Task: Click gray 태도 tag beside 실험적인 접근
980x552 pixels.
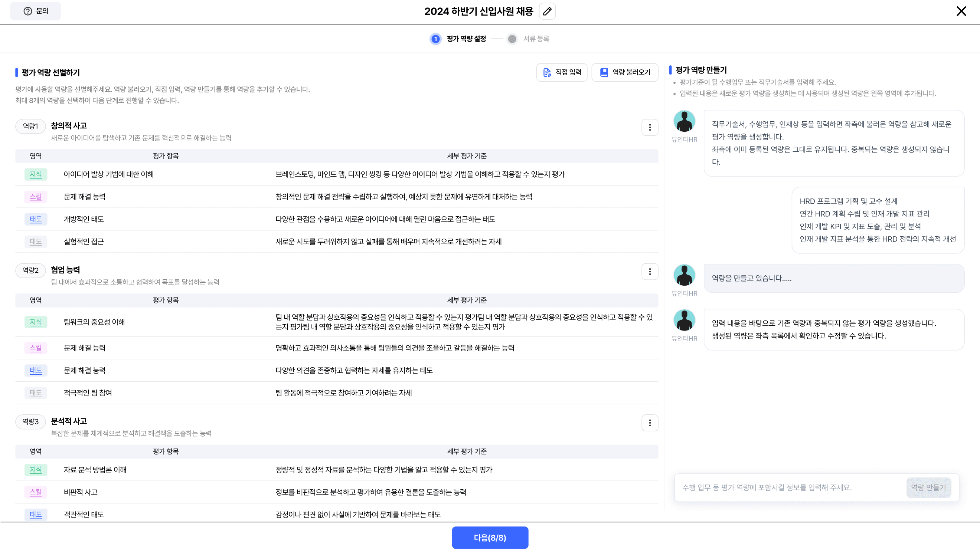Action: pyautogui.click(x=36, y=241)
